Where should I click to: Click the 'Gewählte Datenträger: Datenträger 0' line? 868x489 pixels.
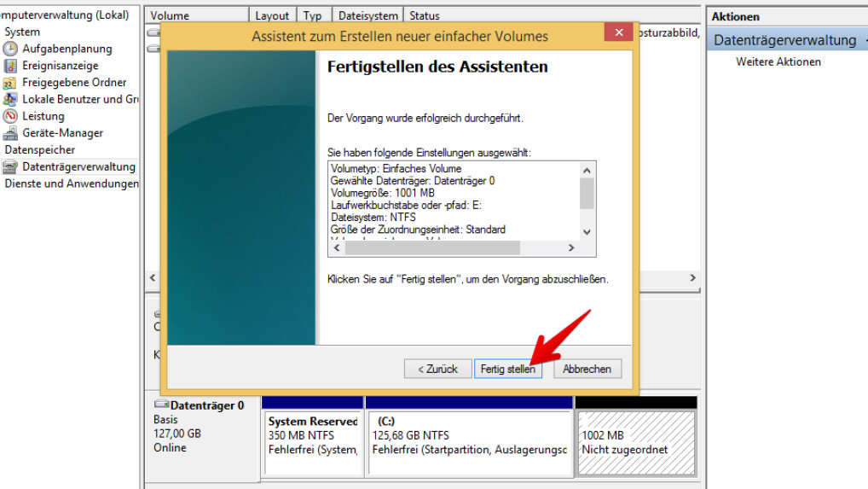pyautogui.click(x=413, y=181)
